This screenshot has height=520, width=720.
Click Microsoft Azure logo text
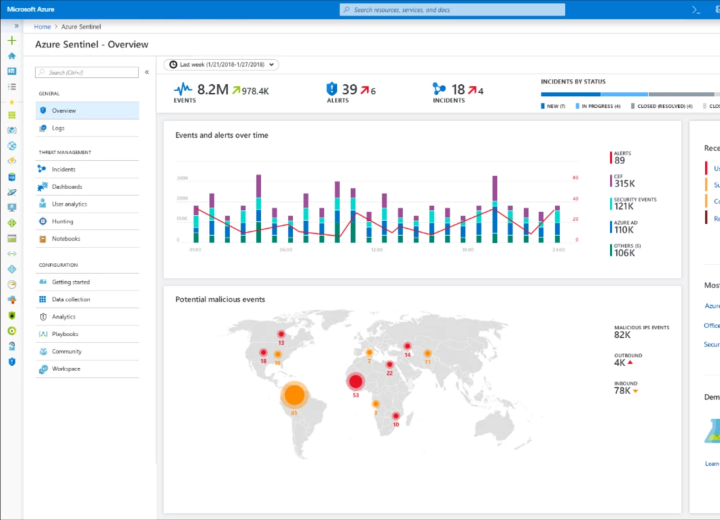[31, 9]
